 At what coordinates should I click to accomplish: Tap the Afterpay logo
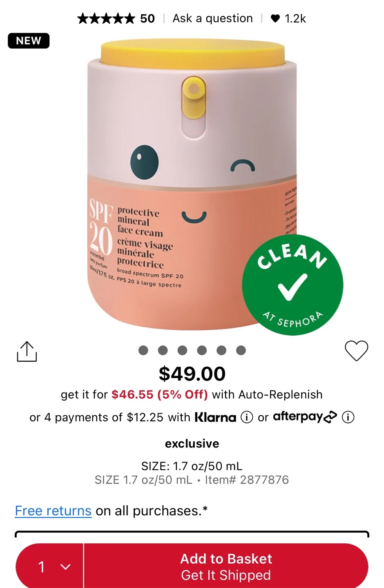pos(305,417)
